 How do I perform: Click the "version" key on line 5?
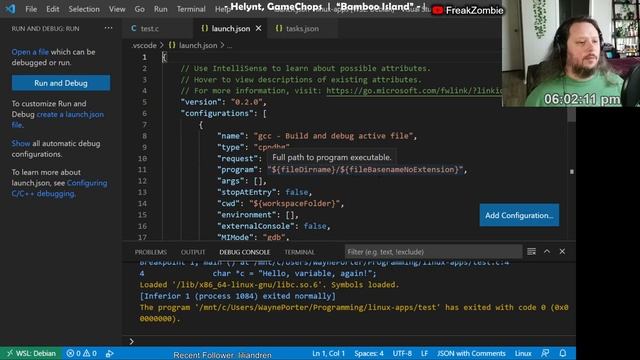click(x=201, y=102)
